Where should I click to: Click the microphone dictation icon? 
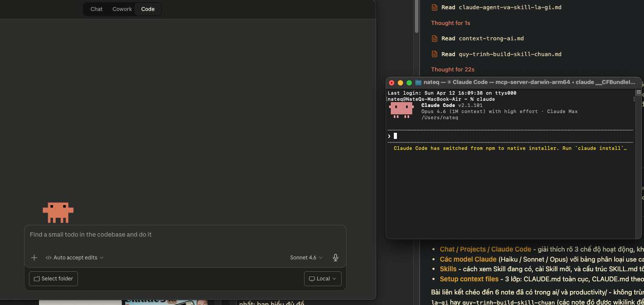[x=336, y=258]
